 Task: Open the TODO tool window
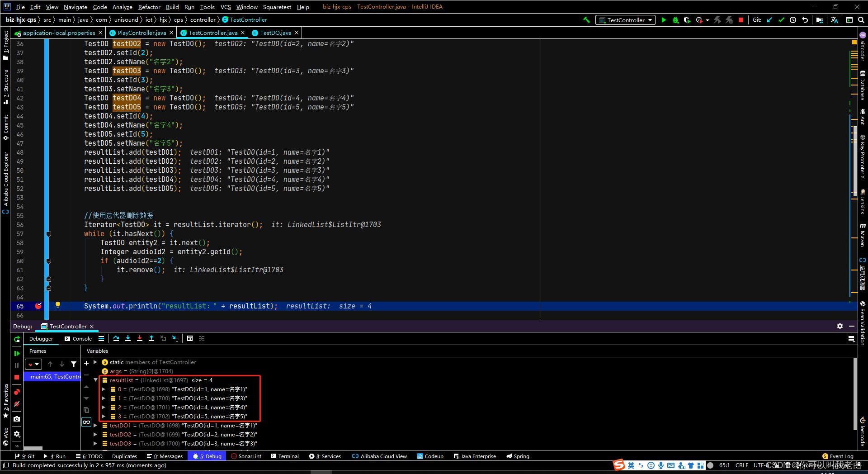89,456
